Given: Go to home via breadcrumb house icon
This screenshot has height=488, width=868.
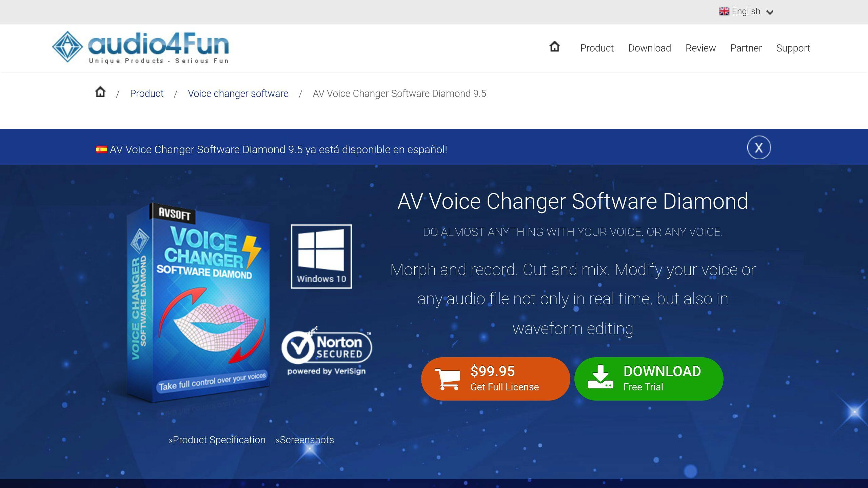Looking at the screenshot, I should pos(100,92).
